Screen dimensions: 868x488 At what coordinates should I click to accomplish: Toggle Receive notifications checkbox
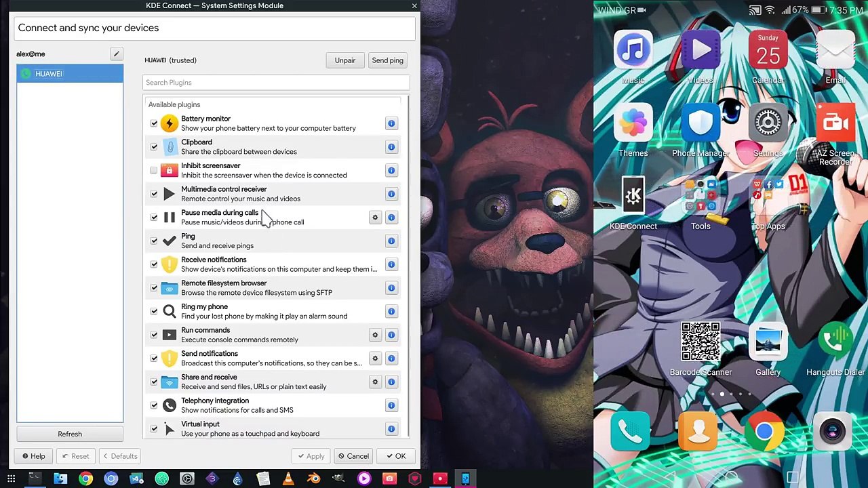point(154,264)
